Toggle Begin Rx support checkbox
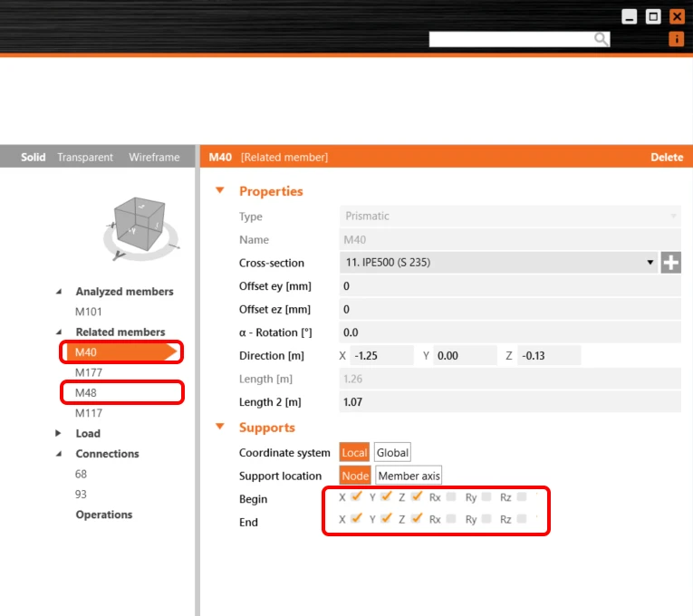 (x=451, y=497)
